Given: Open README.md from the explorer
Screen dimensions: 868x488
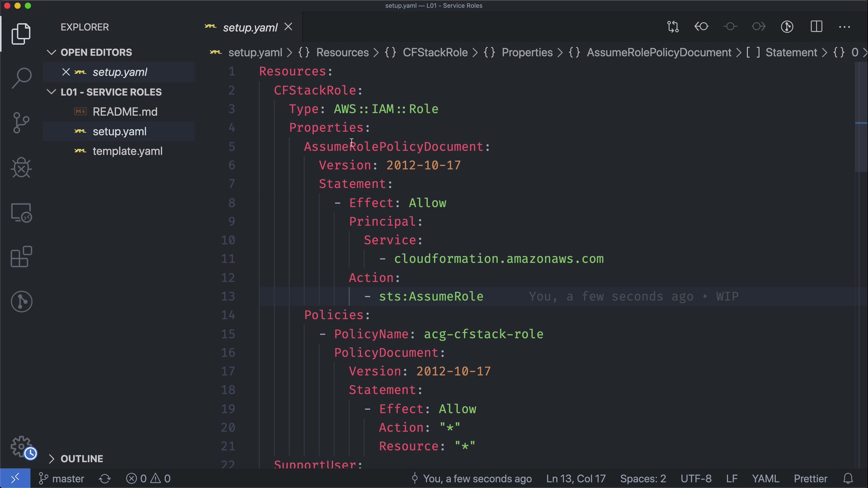Looking at the screenshot, I should click(125, 112).
